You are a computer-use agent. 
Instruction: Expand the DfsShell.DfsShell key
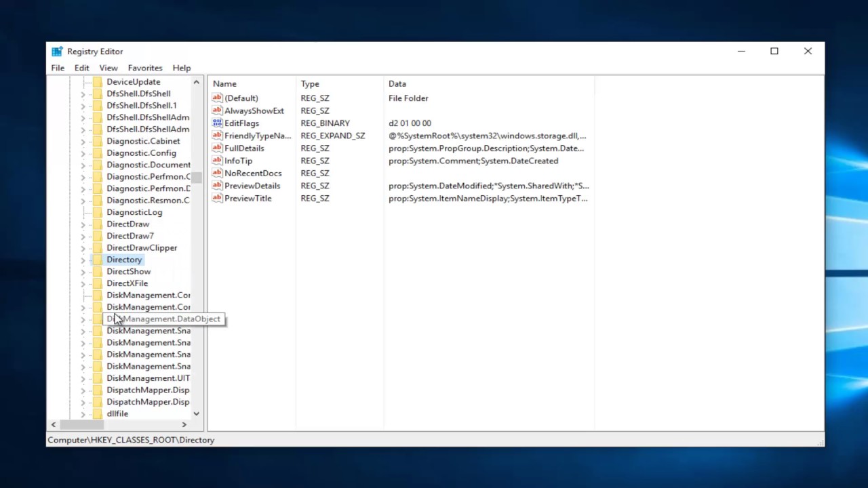click(83, 94)
